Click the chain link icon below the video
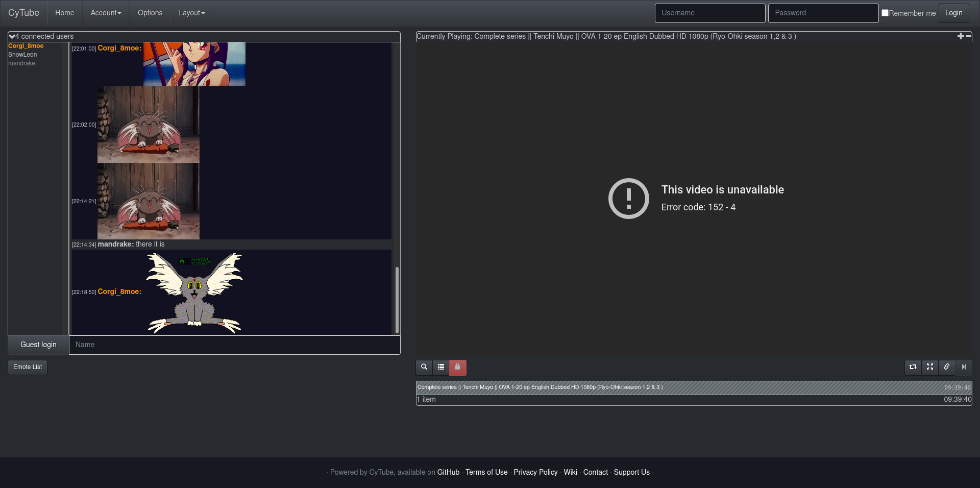 (x=947, y=367)
